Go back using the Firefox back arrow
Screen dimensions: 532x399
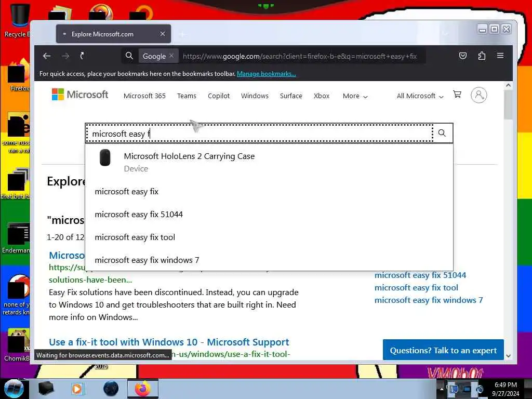(47, 56)
